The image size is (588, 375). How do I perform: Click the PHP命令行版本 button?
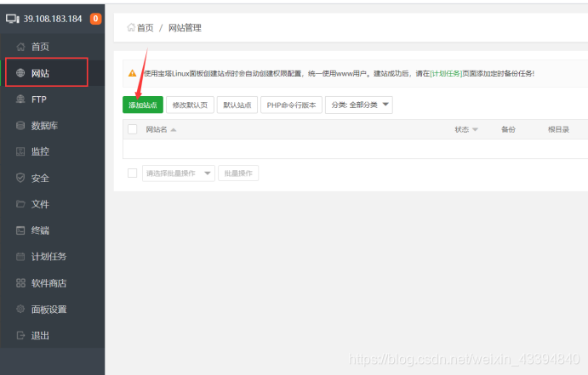click(291, 105)
